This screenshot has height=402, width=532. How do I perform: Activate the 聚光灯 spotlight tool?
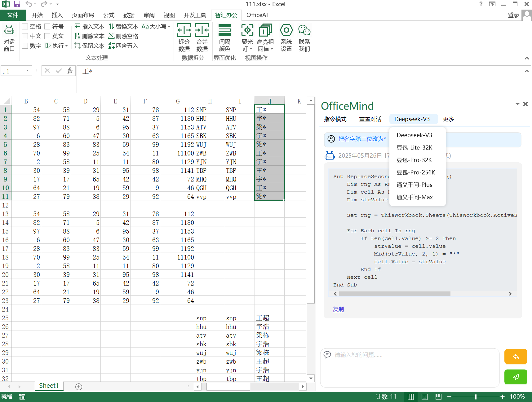coord(247,38)
